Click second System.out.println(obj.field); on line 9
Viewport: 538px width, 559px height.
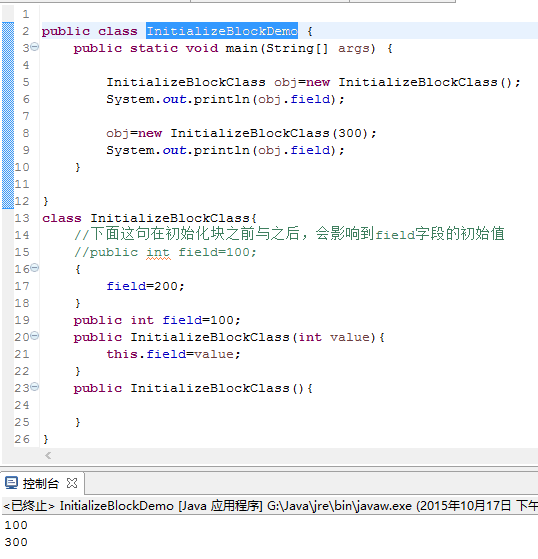point(225,150)
